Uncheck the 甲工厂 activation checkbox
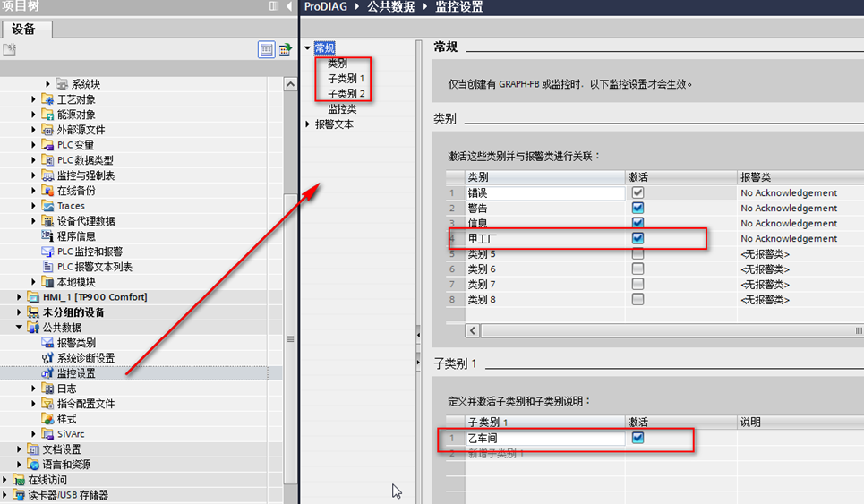The image size is (864, 504). pyautogui.click(x=637, y=239)
